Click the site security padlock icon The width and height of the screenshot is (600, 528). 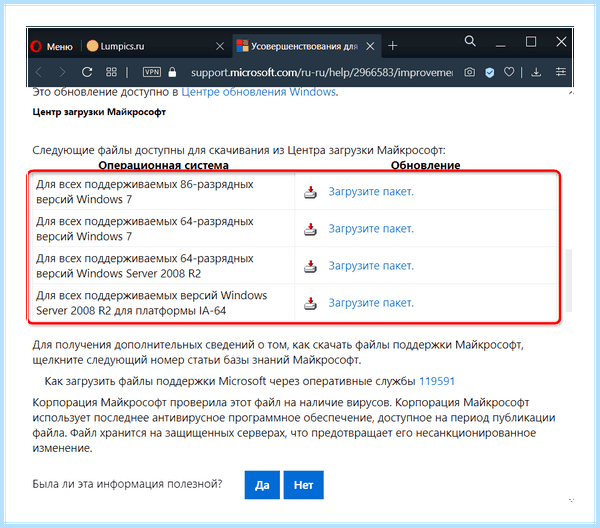(172, 72)
